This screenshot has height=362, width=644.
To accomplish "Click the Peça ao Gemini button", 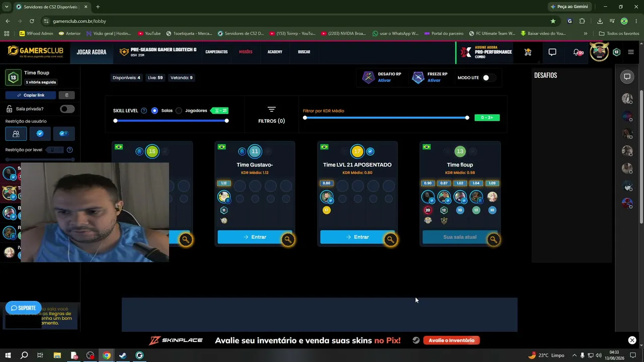I will point(569,7).
